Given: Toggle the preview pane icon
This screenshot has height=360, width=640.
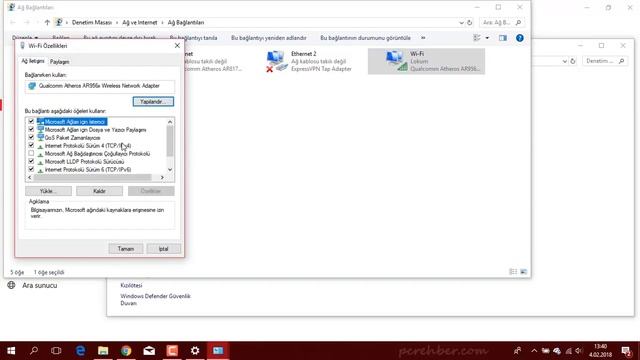Looking at the screenshot, I should 502,38.
